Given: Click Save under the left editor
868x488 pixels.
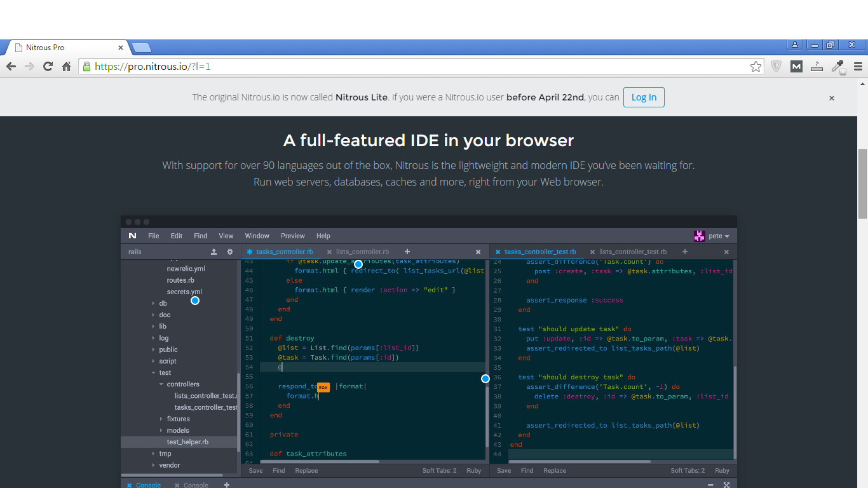Looking at the screenshot, I should [255, 471].
